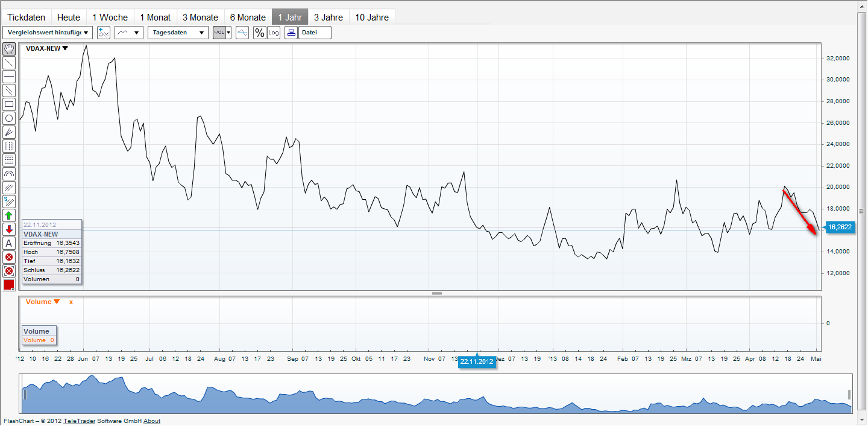Click the printer icon in toolbar
The image size is (868, 426).
click(291, 33)
